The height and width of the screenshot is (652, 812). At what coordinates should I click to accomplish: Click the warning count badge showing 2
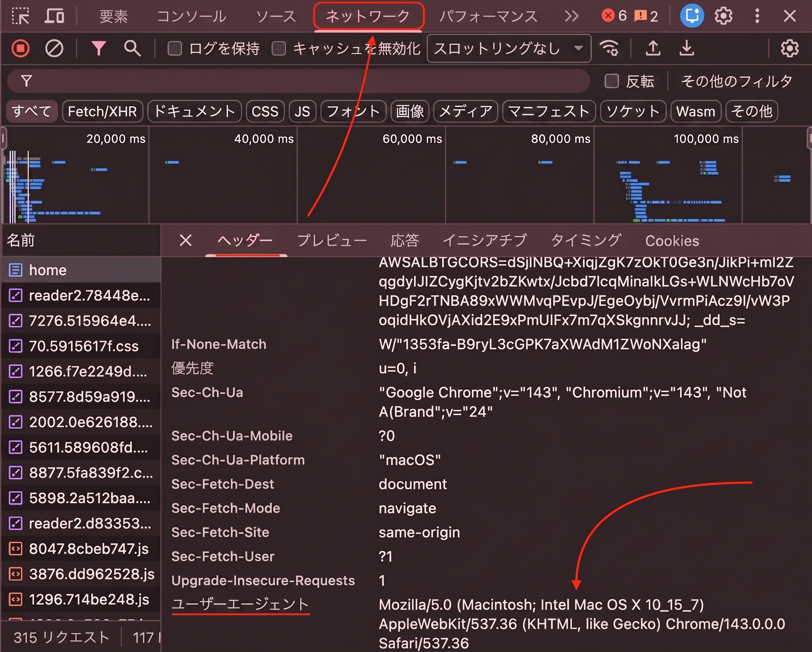646,16
